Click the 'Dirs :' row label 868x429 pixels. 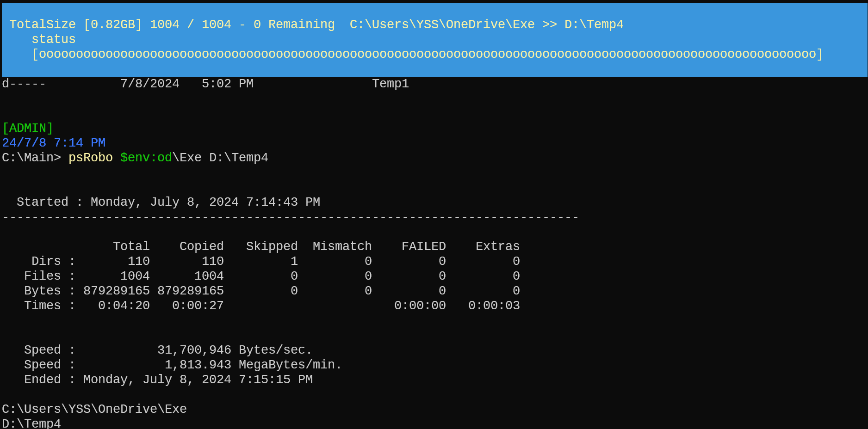pyautogui.click(x=54, y=261)
